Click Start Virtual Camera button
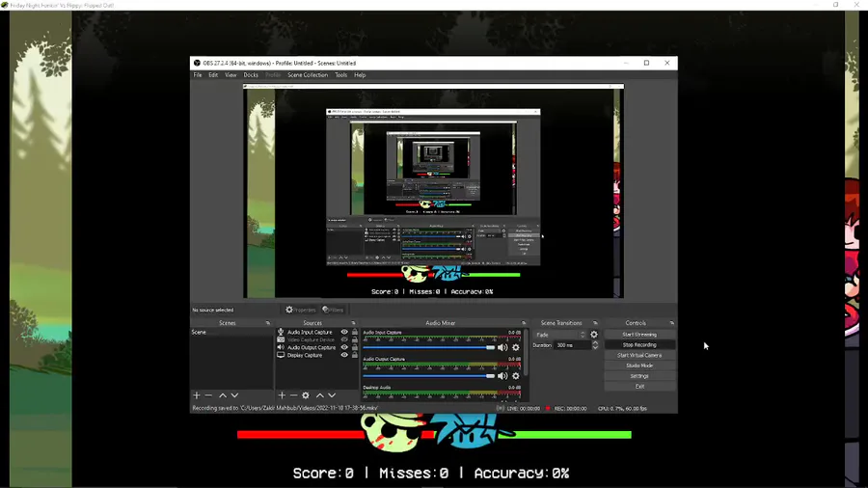Screen dimensions: 868x488 tap(639, 355)
